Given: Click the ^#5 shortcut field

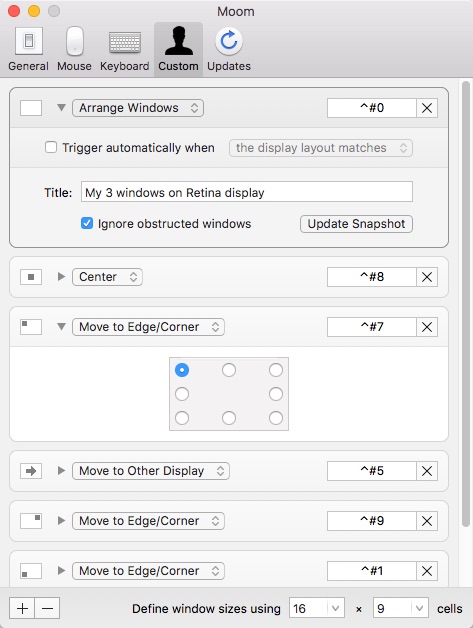Looking at the screenshot, I should [x=372, y=471].
